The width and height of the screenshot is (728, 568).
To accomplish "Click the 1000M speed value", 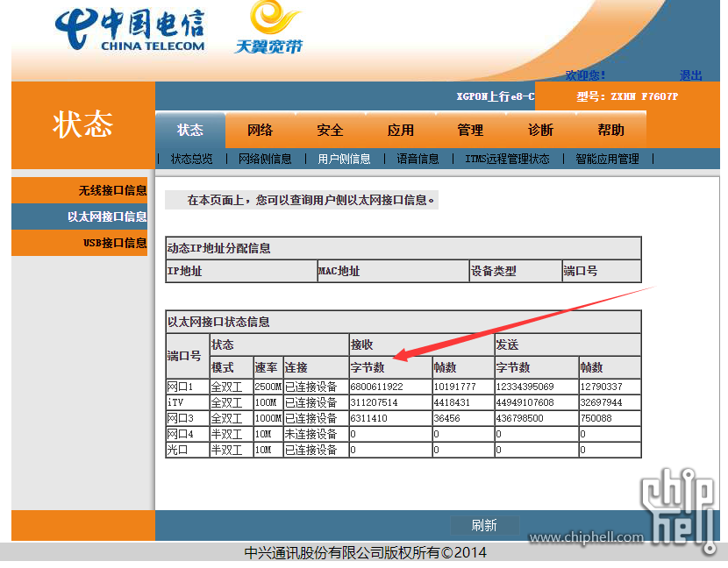I will coord(268,418).
